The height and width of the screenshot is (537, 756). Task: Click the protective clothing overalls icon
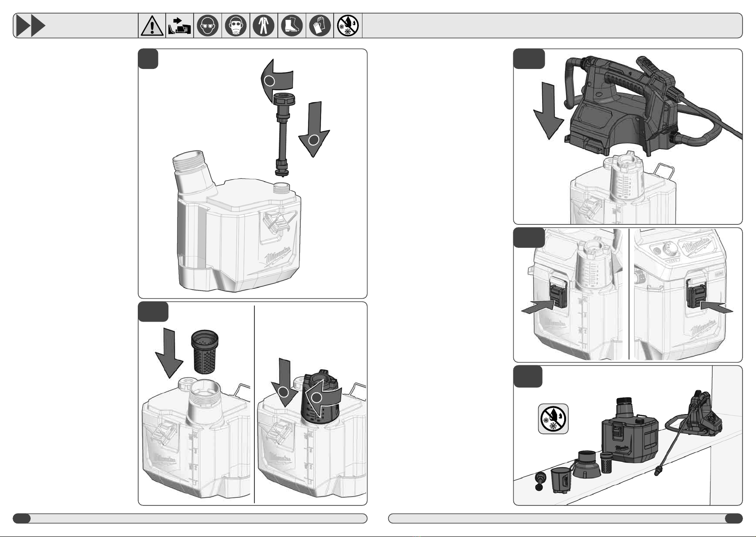pos(263,26)
